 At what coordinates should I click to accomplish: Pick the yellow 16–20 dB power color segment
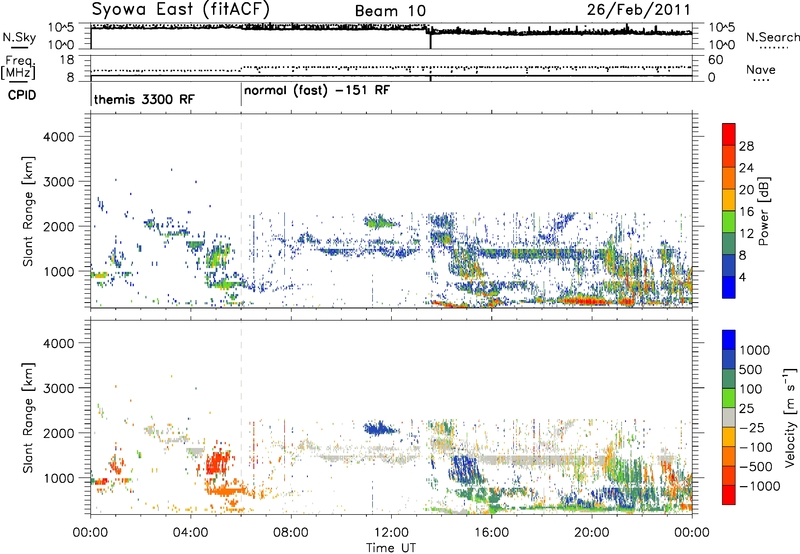click(x=729, y=201)
